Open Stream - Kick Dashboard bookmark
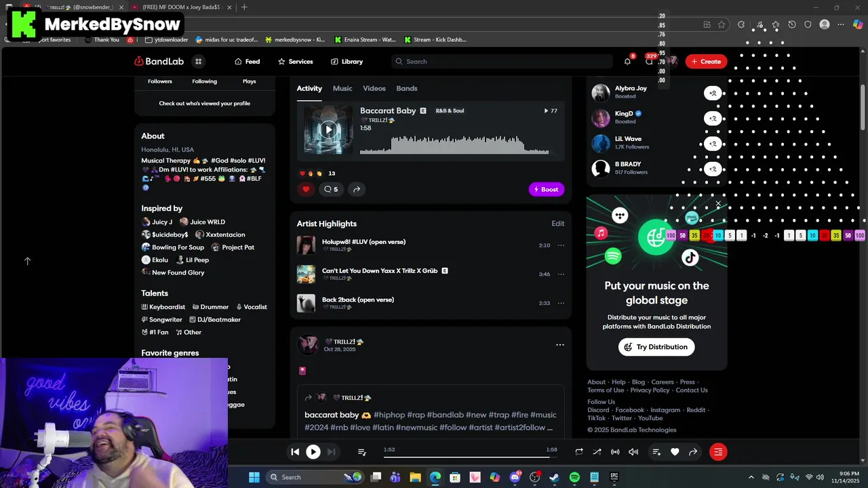Screen dimensions: 868x488 (435, 39)
